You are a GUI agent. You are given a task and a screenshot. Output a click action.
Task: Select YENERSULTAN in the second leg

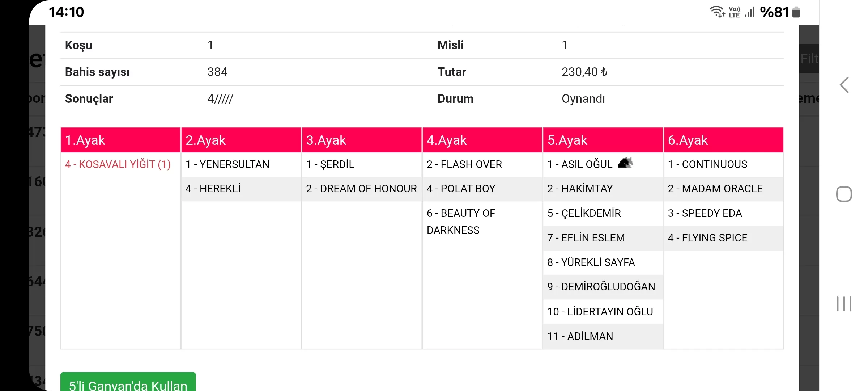tap(227, 164)
